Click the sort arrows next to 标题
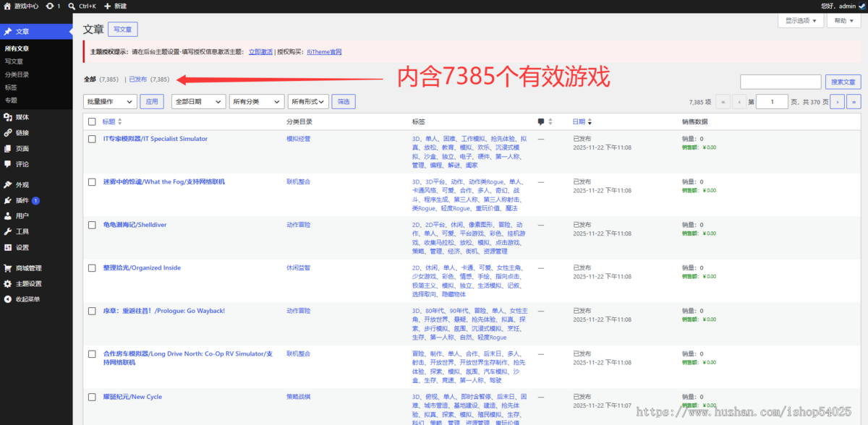 pyautogui.click(x=120, y=121)
